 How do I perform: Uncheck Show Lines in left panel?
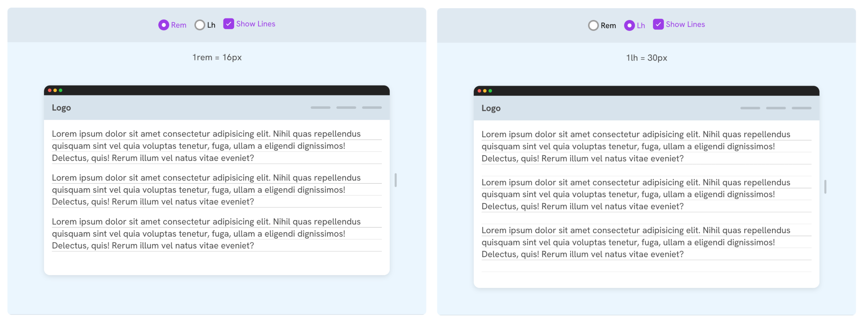click(228, 24)
